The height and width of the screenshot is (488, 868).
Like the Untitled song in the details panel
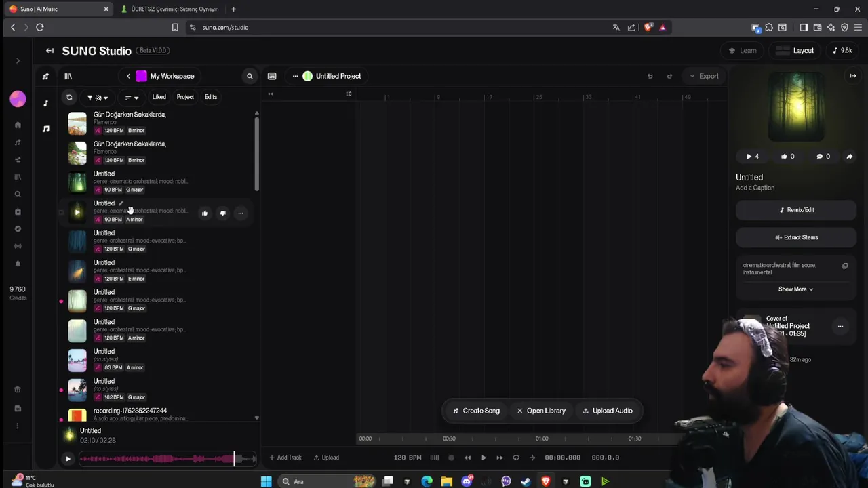point(788,157)
